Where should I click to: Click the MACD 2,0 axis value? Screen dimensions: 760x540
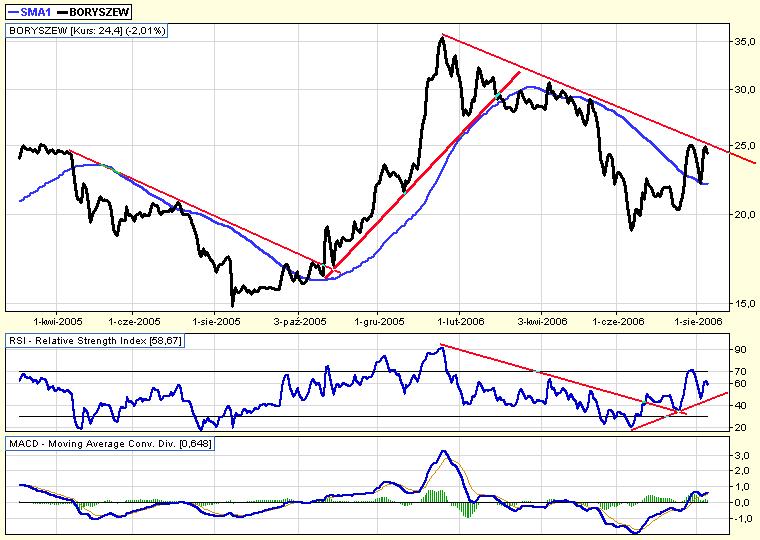coord(742,471)
